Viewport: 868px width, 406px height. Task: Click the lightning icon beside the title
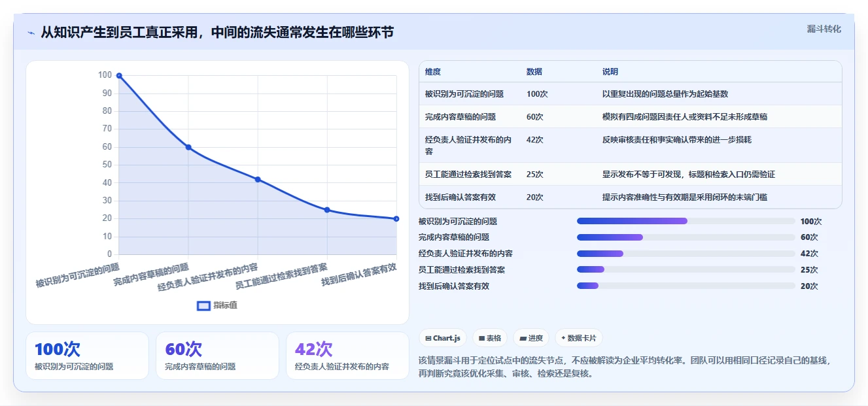click(31, 32)
